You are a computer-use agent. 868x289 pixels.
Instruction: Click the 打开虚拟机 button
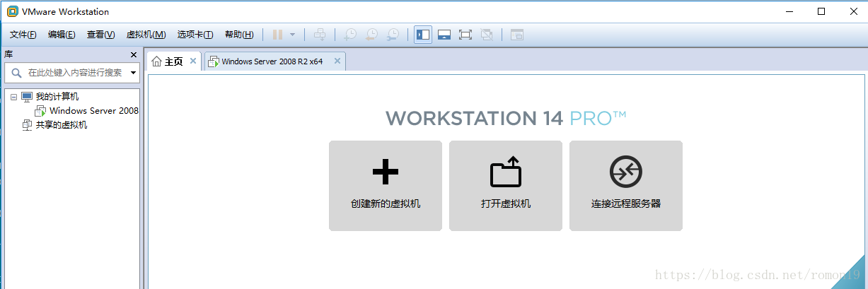(506, 186)
